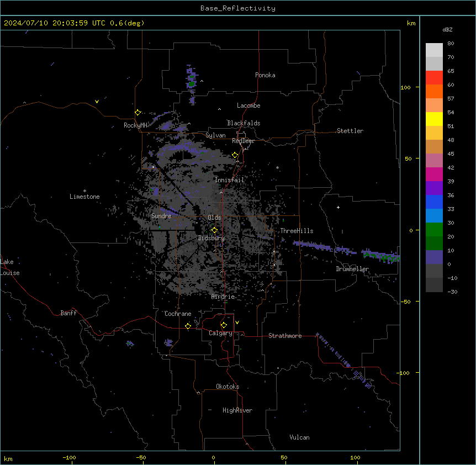Screen dimensions: 476x465
Task: Click the RockyMH town label
Action: tap(135, 125)
